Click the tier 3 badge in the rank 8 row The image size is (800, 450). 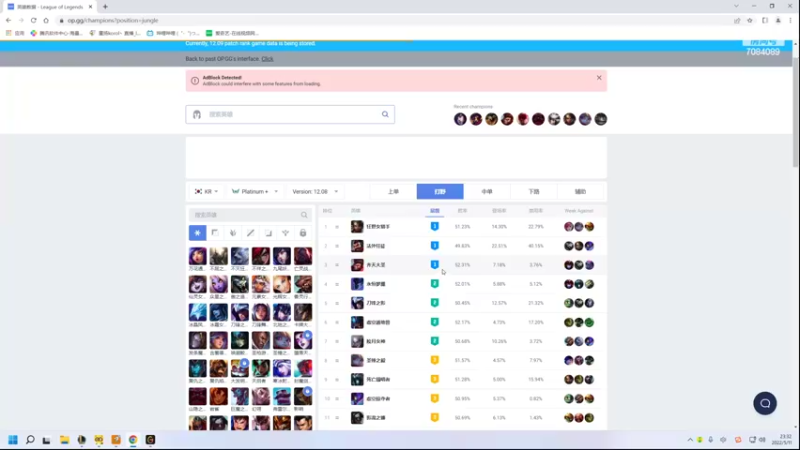click(435, 360)
